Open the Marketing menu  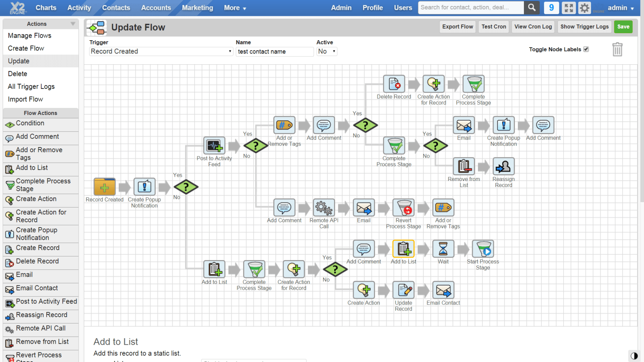(197, 8)
